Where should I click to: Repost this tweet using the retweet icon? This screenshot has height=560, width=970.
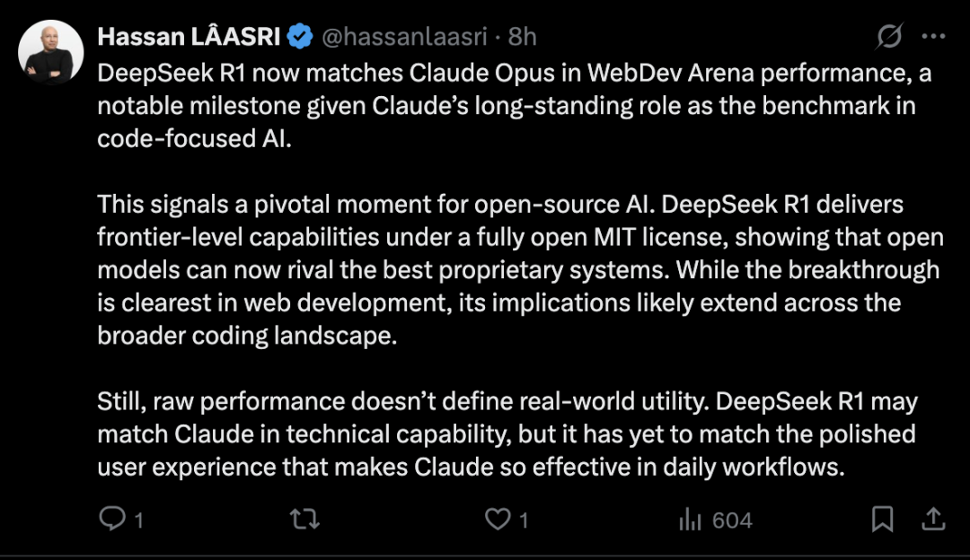pyautogui.click(x=305, y=519)
